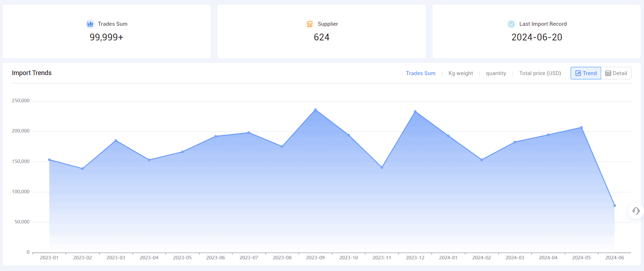Click the 2023-09 peak data point
Image resolution: width=644 pixels, height=271 pixels.
(x=315, y=110)
